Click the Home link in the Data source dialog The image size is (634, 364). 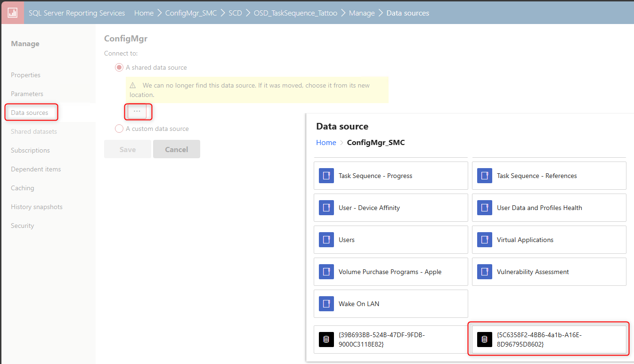pos(326,142)
